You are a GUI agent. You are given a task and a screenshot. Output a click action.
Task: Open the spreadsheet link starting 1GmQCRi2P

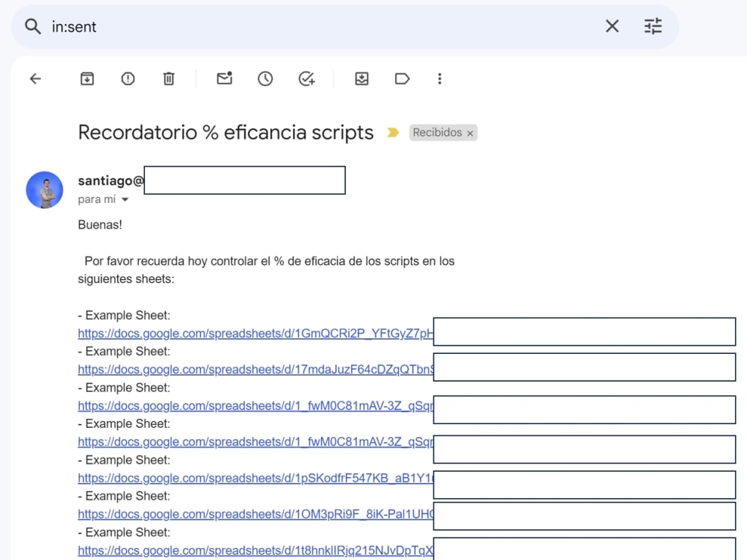point(255,333)
